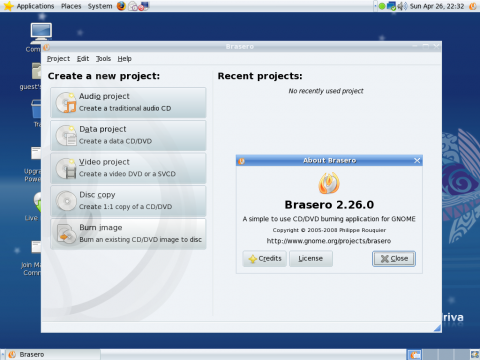This screenshot has width=480, height=360.
Task: Close the About Brasero dialog via Close button
Action: pyautogui.click(x=394, y=259)
